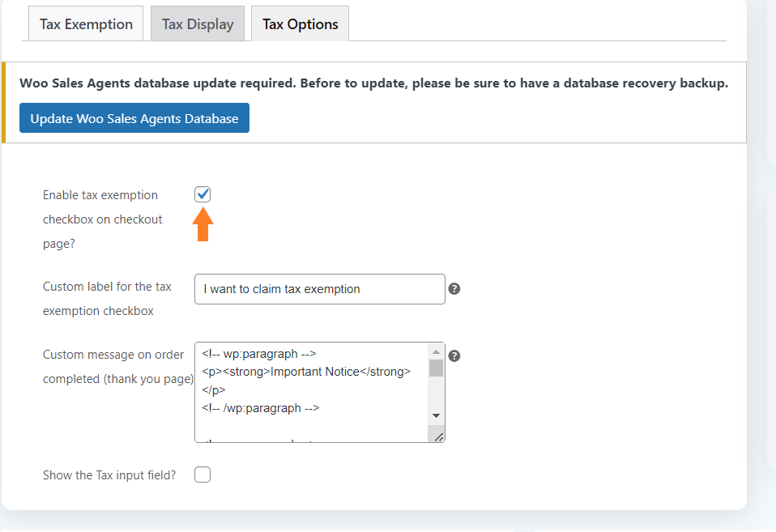Image resolution: width=776 pixels, height=532 pixels.
Task: Open the Tax Display tab
Action: pos(198,23)
